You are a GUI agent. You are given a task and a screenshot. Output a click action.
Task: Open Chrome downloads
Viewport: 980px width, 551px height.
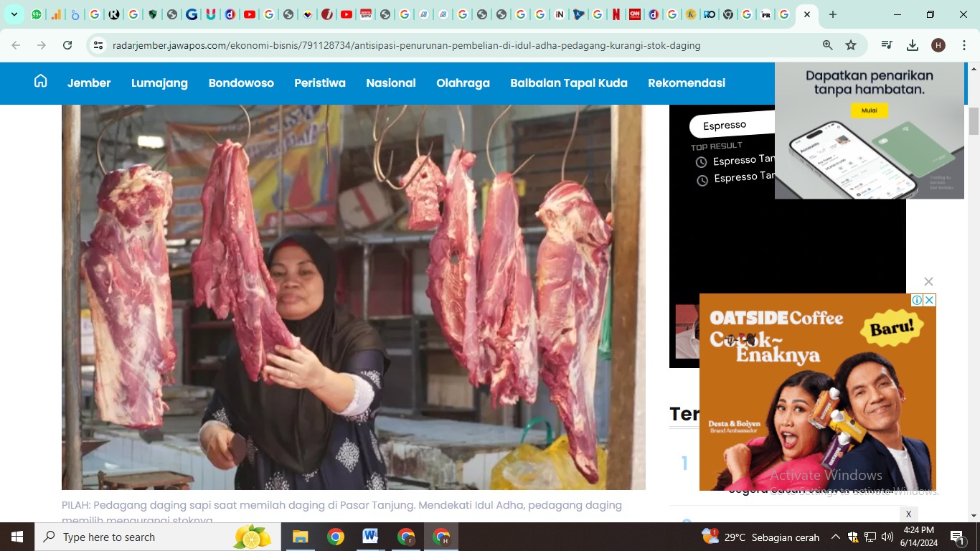(x=913, y=45)
